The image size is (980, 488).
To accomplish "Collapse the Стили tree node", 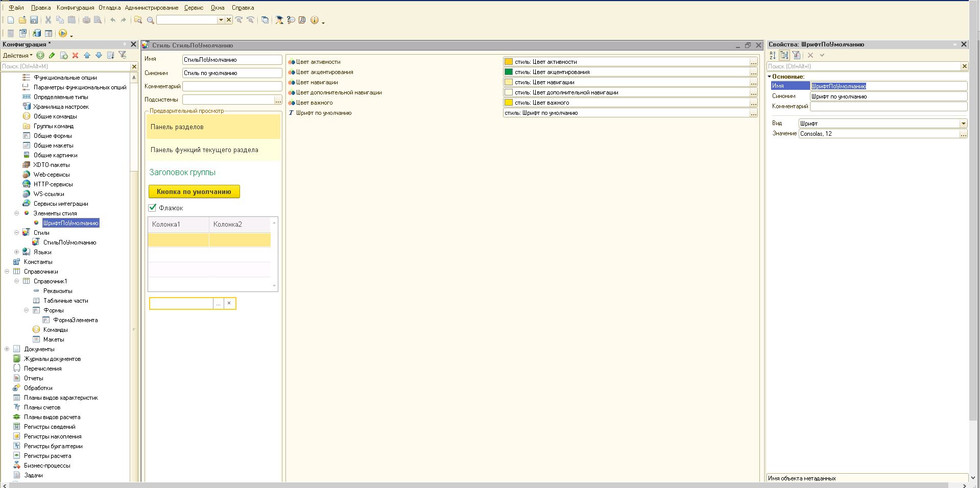I will coord(16,233).
